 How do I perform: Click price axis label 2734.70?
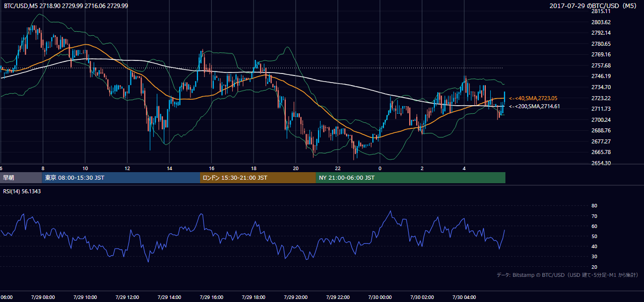click(x=601, y=87)
